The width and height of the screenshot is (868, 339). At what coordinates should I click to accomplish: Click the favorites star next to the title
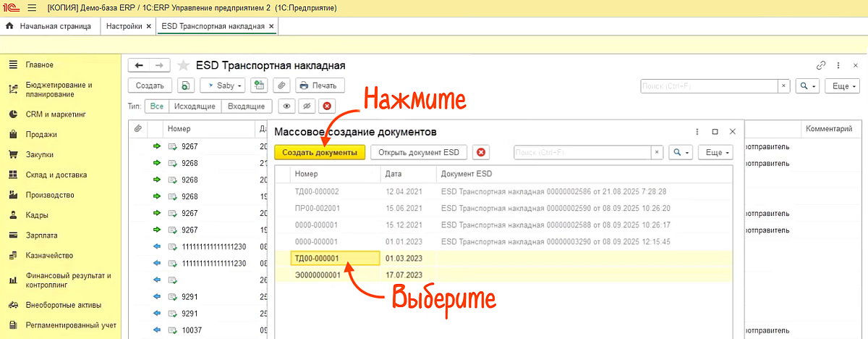click(x=184, y=65)
